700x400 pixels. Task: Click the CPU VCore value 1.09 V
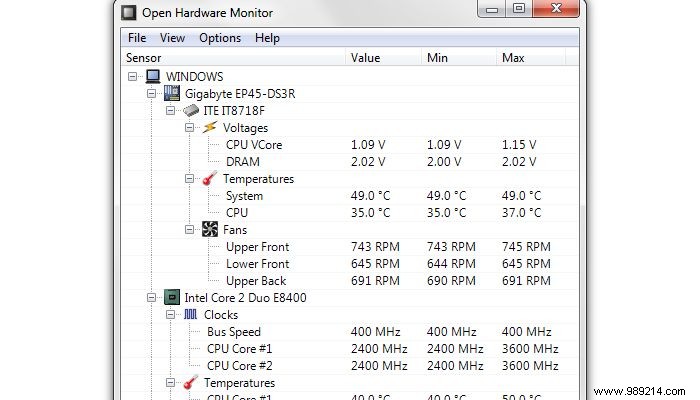368,145
